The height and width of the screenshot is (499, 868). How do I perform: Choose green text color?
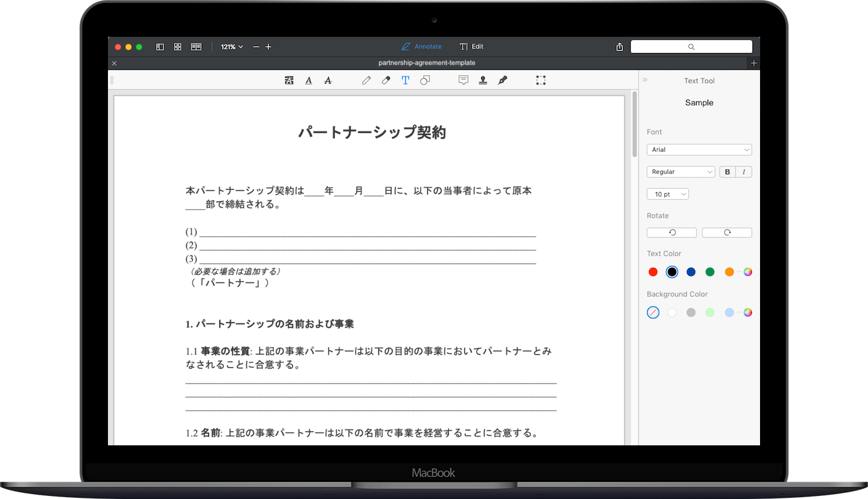coord(710,272)
